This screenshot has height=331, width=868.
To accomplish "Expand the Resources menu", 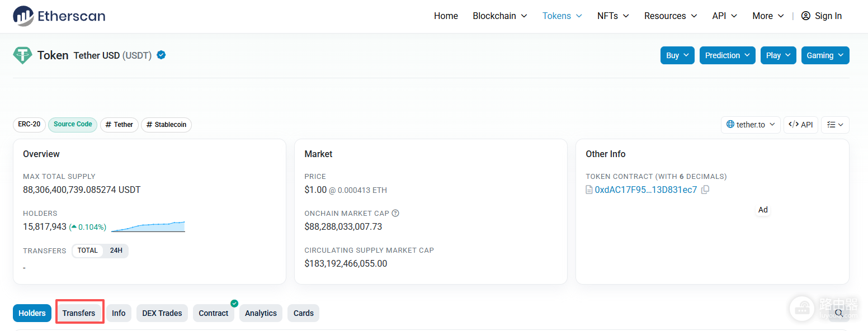I will click(x=671, y=16).
